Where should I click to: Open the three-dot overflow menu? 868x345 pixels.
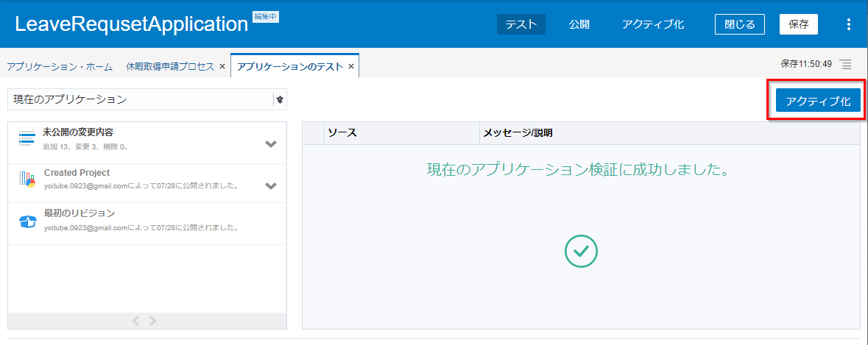(848, 24)
